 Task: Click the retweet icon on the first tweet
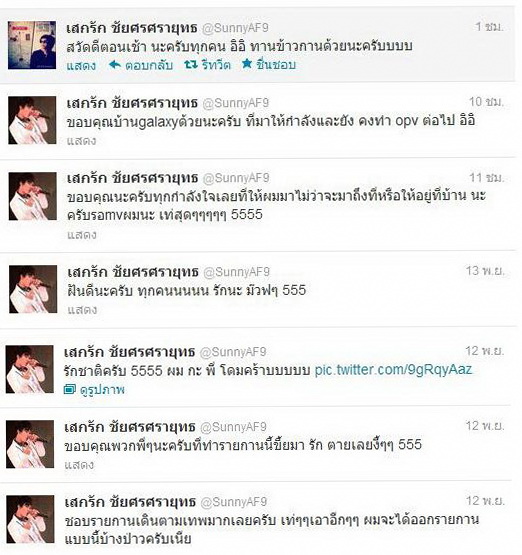(x=191, y=64)
